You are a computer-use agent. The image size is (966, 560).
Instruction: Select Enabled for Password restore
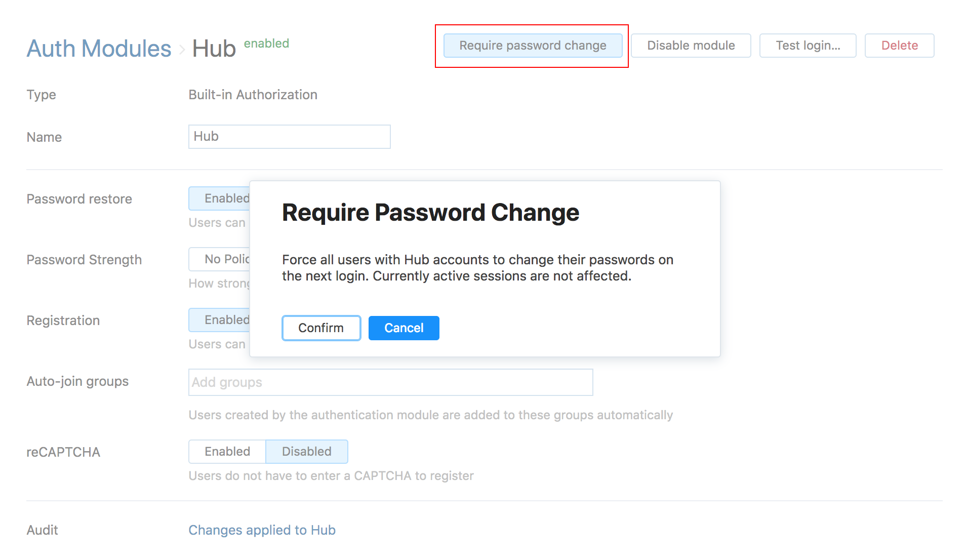tap(220, 198)
